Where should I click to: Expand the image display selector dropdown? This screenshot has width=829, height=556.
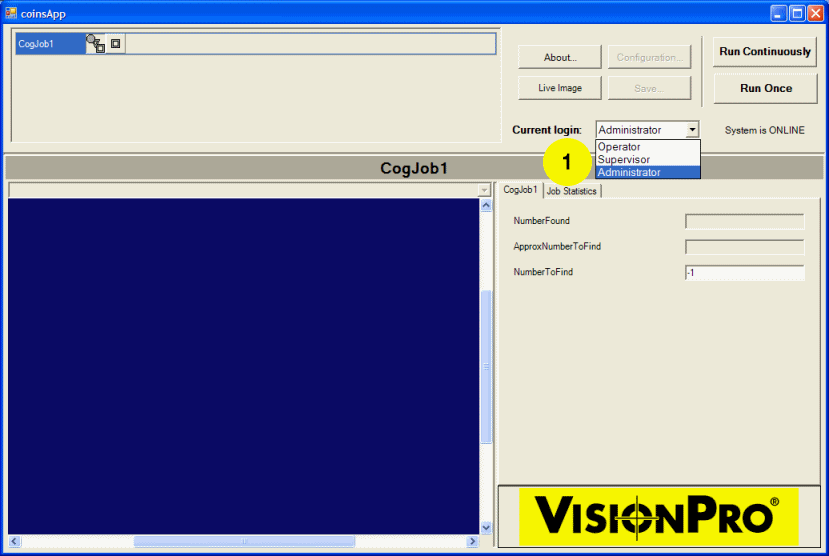click(485, 190)
